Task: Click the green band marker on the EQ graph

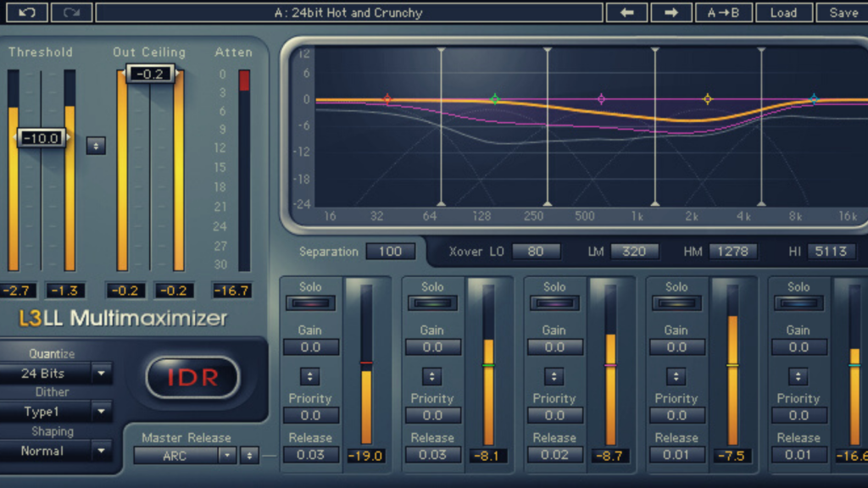Action: [495, 99]
